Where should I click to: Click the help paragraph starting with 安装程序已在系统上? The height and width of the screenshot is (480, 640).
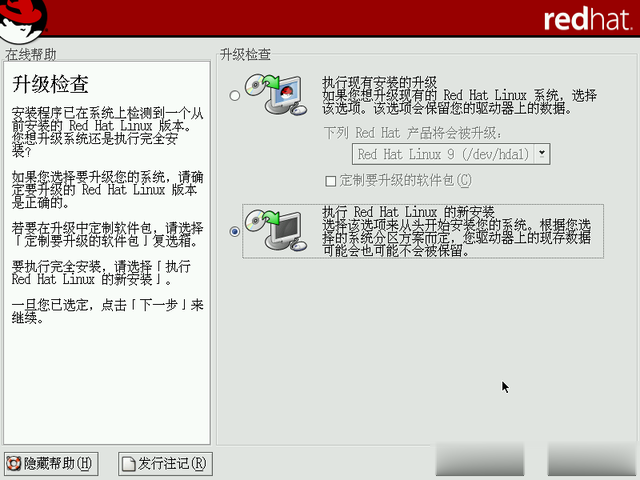107,132
